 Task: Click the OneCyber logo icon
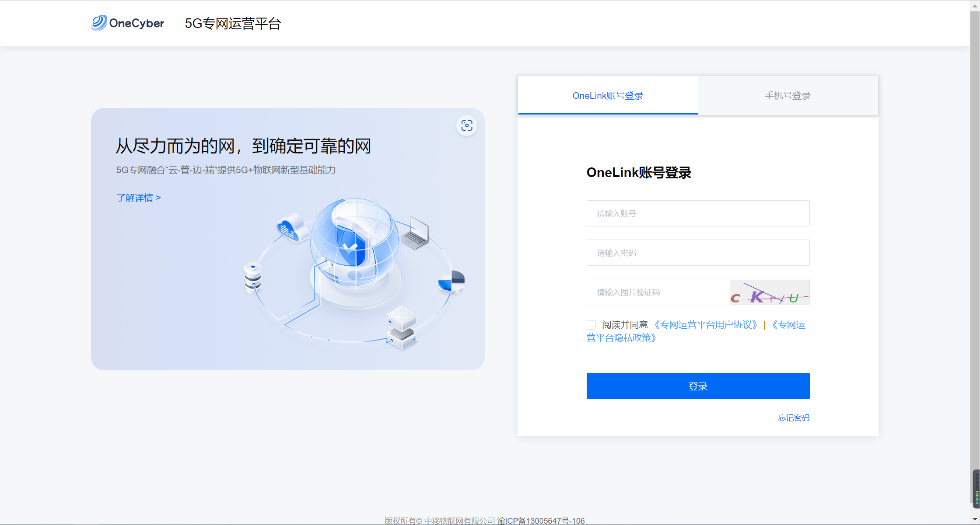click(x=99, y=23)
